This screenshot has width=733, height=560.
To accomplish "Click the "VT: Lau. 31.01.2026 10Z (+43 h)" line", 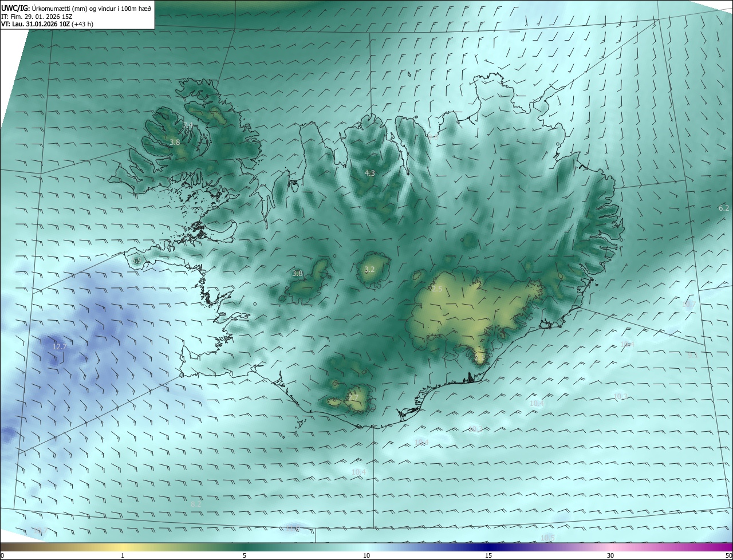I will pos(47,25).
